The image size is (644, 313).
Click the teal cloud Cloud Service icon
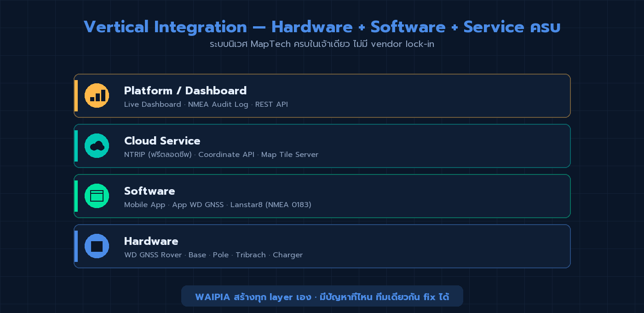[97, 146]
